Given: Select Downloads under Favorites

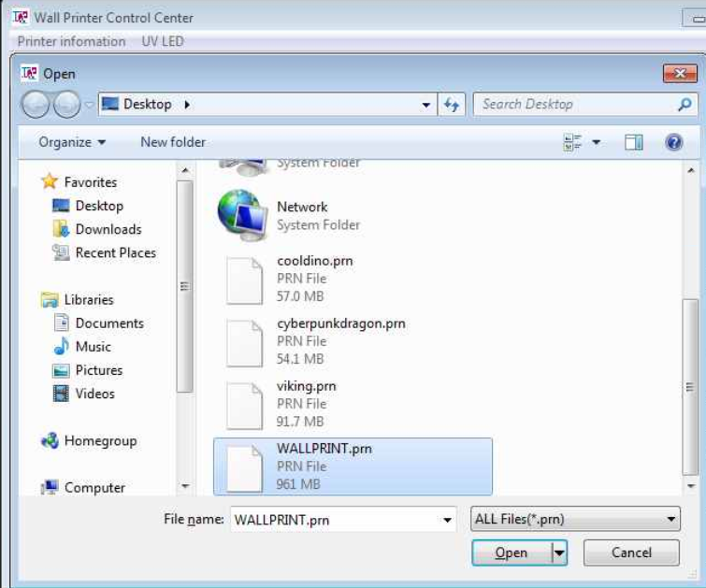Looking at the screenshot, I should coord(108,229).
